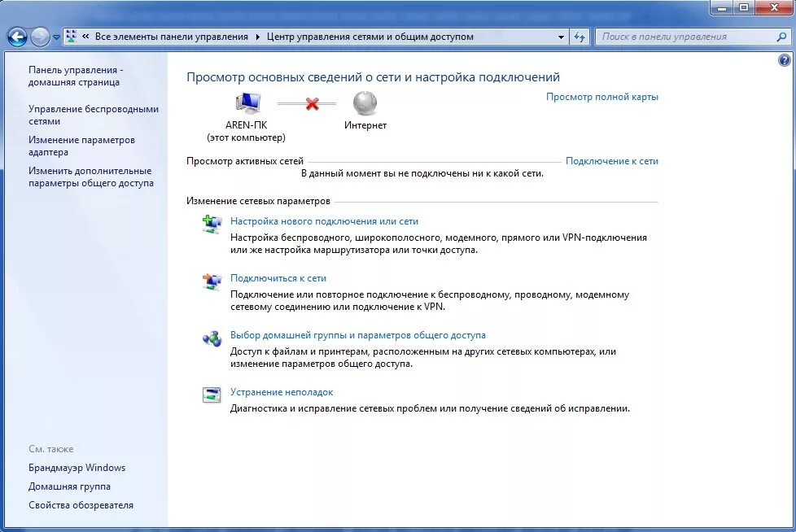Click the 'Интернет' label under the globe

click(365, 125)
